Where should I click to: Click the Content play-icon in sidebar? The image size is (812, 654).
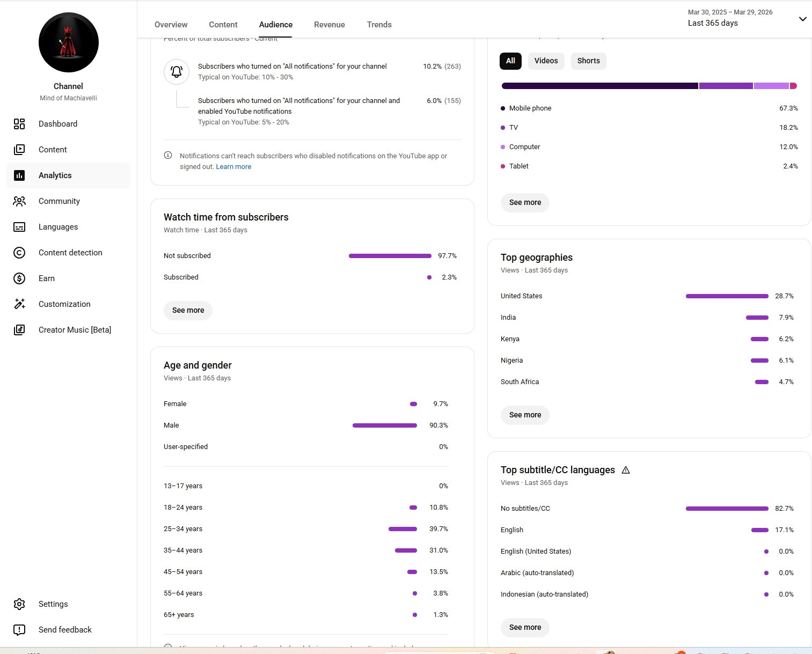coord(19,150)
